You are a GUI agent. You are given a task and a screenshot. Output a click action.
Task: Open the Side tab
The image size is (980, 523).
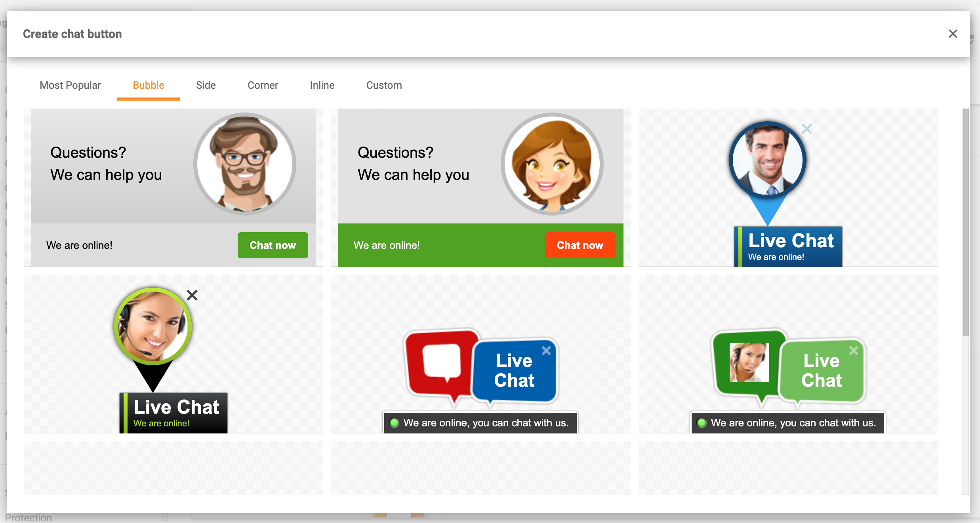[206, 85]
